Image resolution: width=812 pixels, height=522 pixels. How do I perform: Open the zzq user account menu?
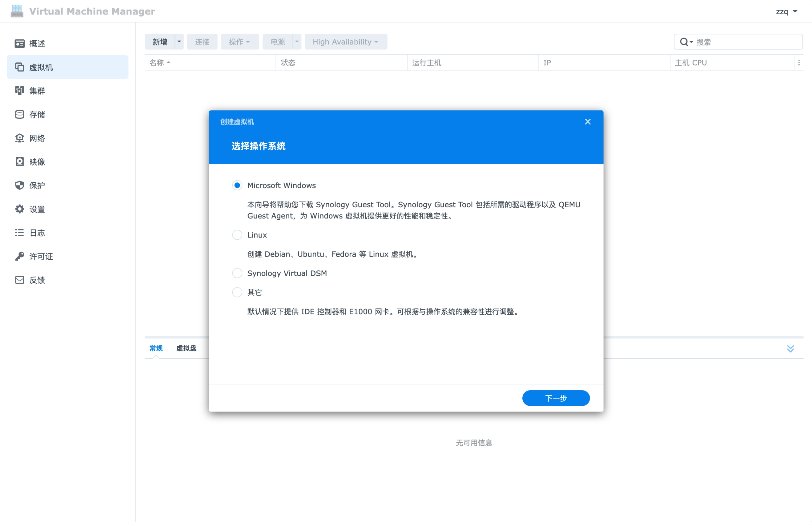point(786,11)
